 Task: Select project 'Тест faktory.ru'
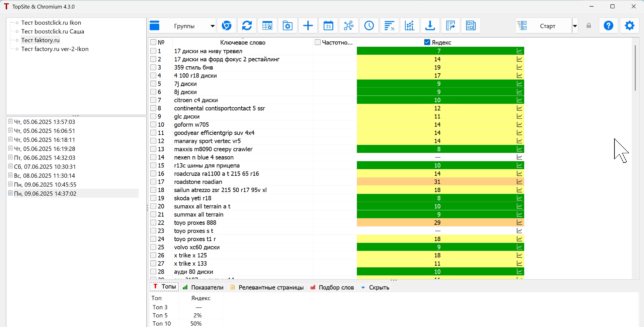point(40,40)
